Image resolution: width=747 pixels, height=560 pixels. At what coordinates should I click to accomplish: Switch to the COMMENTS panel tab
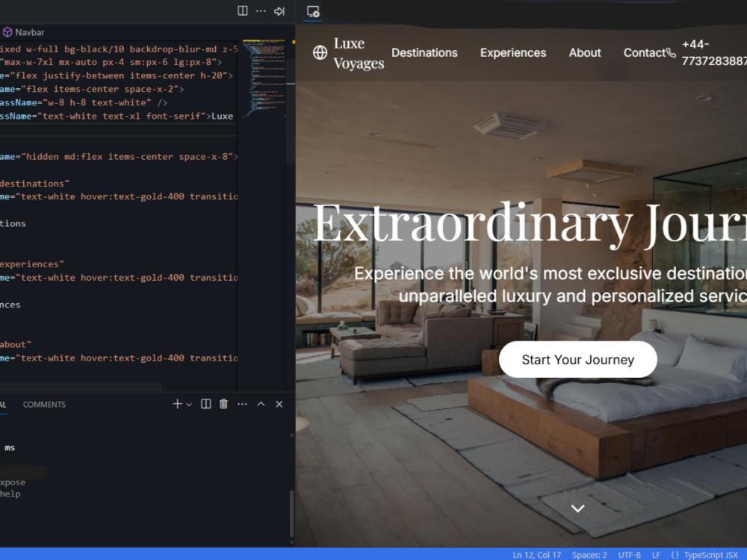[x=44, y=404]
